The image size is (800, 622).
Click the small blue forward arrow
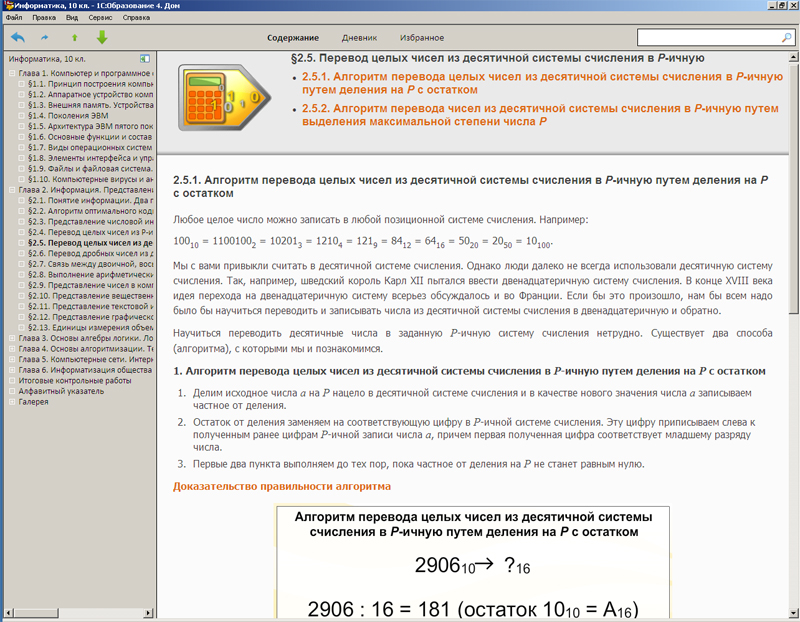click(x=44, y=38)
